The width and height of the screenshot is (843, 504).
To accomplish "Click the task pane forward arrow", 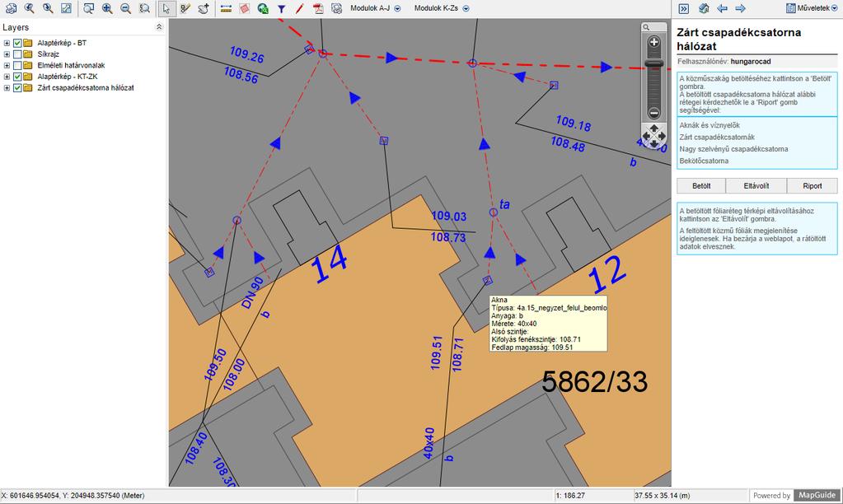I will pyautogui.click(x=741, y=8).
